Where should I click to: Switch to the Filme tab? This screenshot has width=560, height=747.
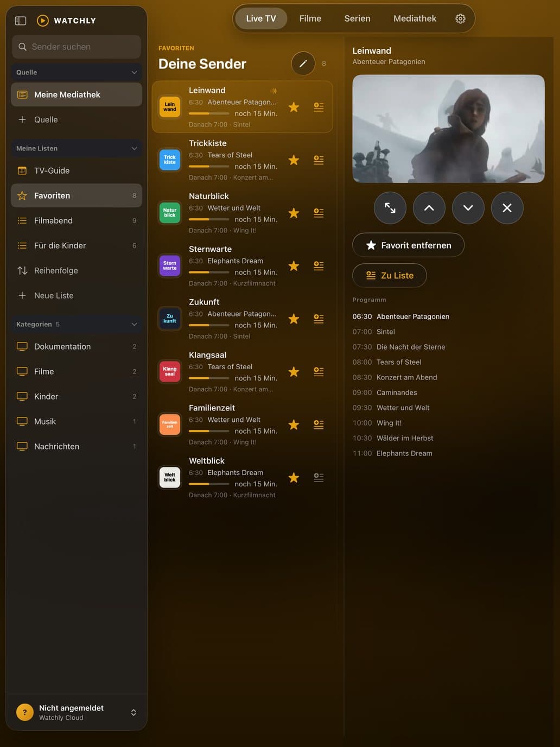point(310,18)
